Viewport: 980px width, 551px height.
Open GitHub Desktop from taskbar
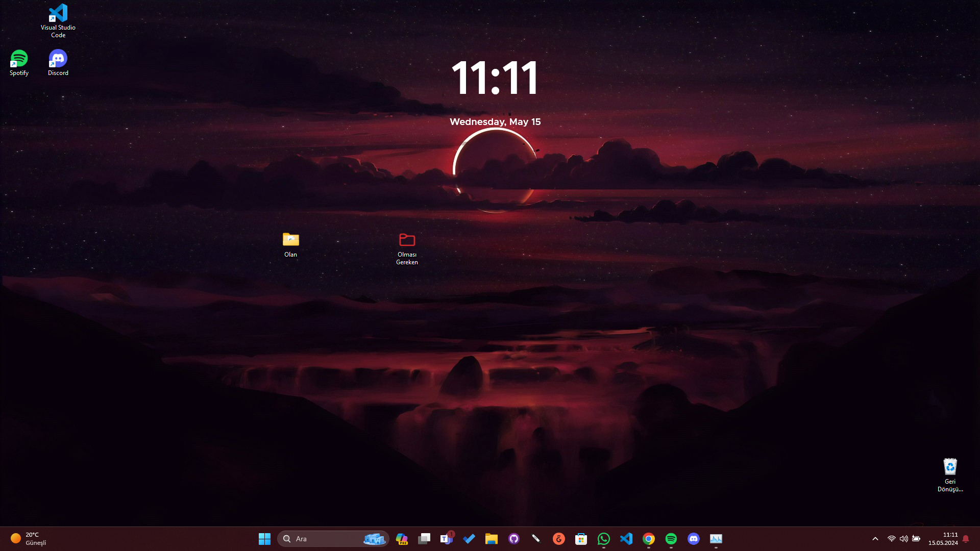(x=514, y=539)
